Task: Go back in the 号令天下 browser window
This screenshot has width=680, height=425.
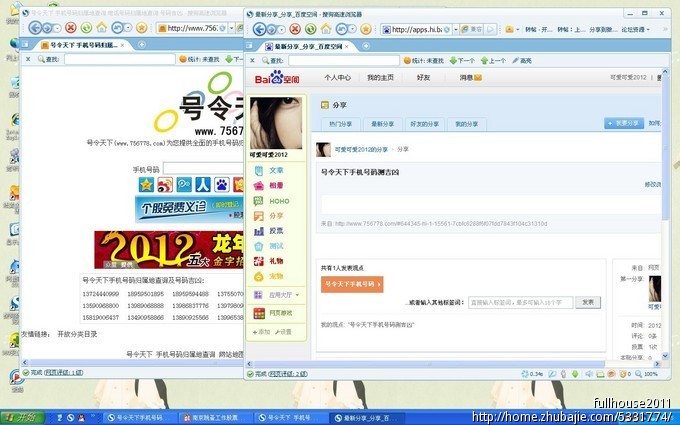Action: click(x=35, y=28)
